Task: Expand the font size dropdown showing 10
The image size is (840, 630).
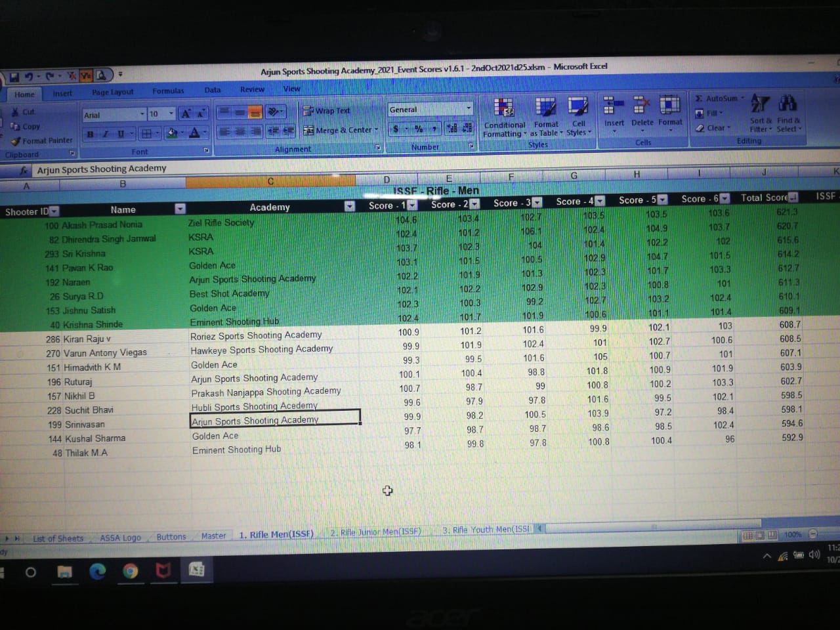Action: 171,114
